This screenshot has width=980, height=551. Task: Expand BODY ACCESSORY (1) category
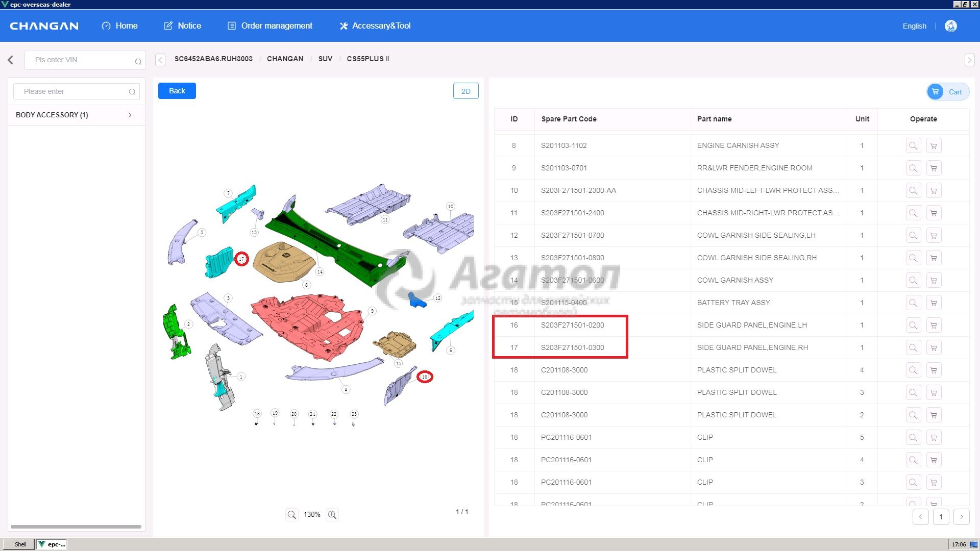point(77,115)
